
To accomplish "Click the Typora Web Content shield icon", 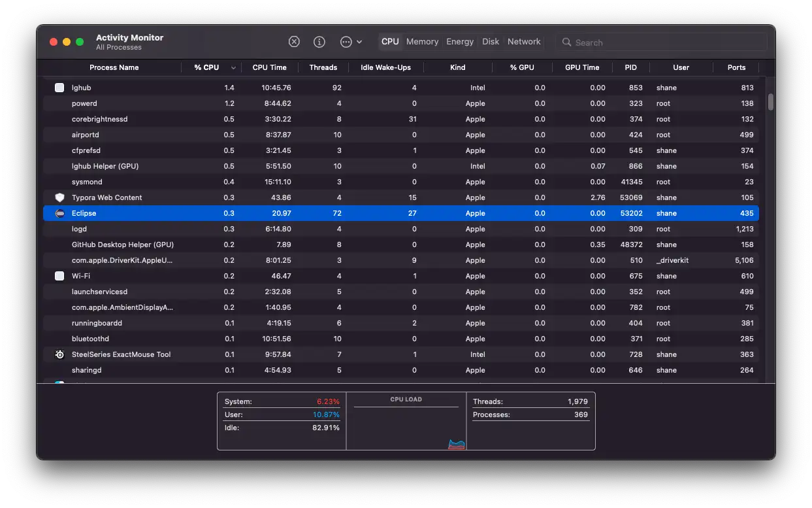I will pos(59,197).
